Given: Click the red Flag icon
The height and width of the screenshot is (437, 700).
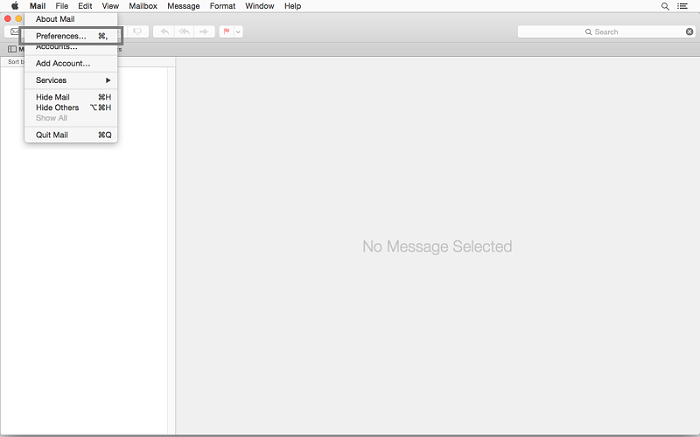Looking at the screenshot, I should click(227, 32).
